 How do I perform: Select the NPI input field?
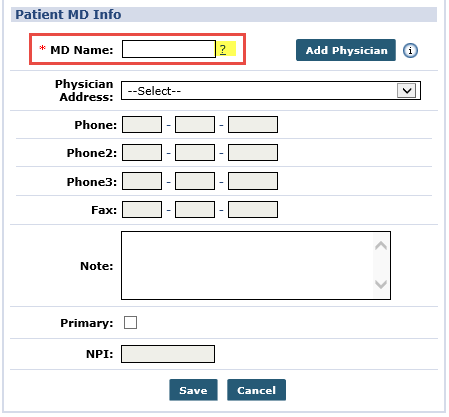coord(168,354)
